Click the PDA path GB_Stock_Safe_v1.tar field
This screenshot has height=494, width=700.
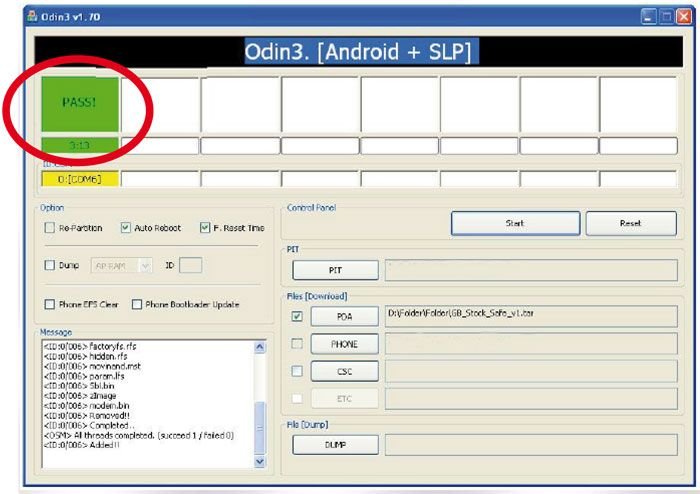531,316
